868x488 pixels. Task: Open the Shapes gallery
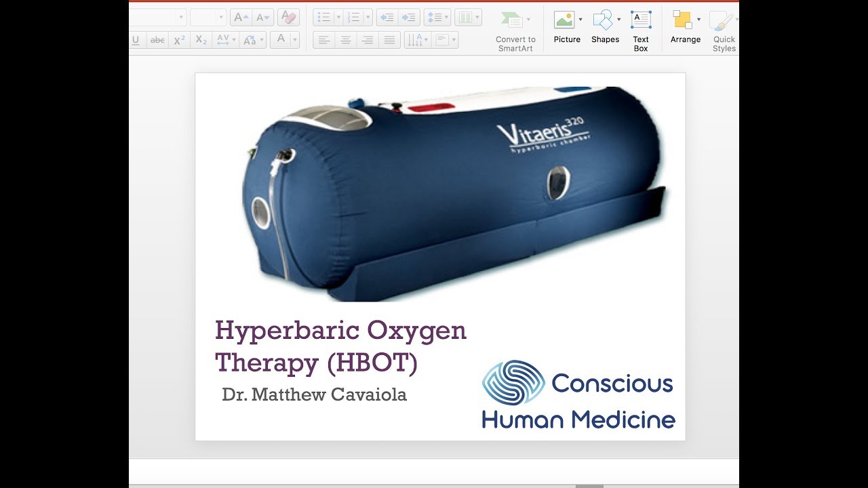(605, 27)
